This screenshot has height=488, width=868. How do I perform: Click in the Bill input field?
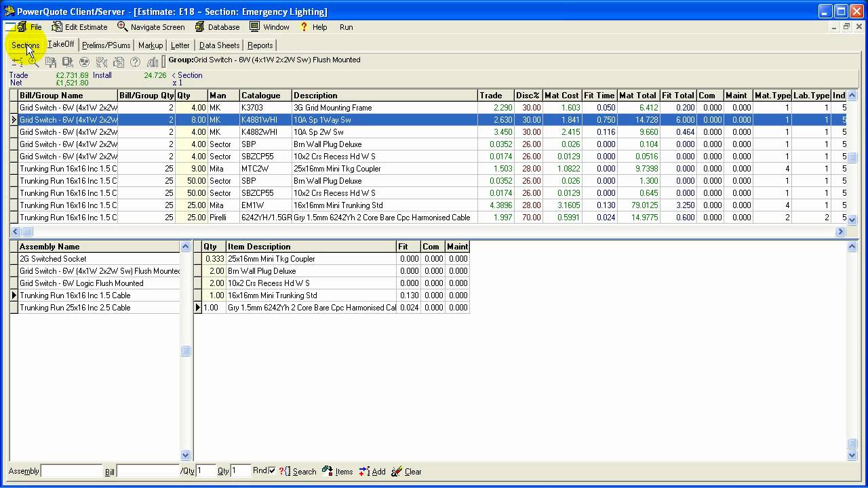[148, 471]
